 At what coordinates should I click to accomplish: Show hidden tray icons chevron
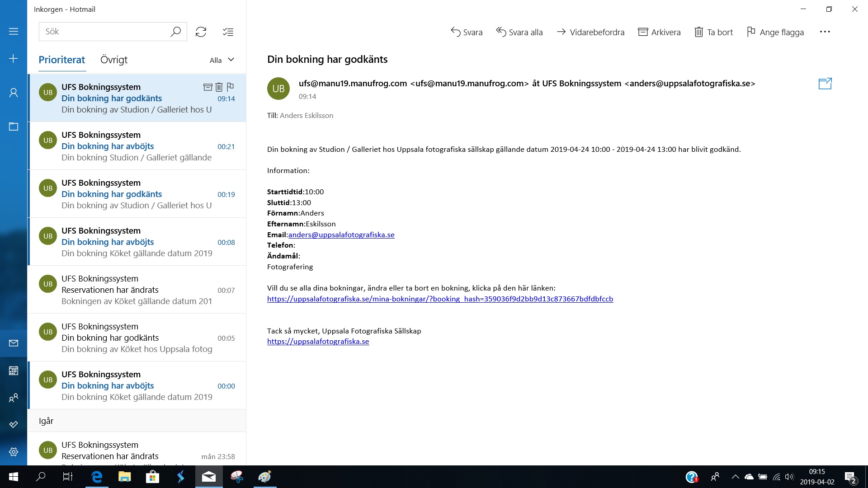(x=735, y=477)
